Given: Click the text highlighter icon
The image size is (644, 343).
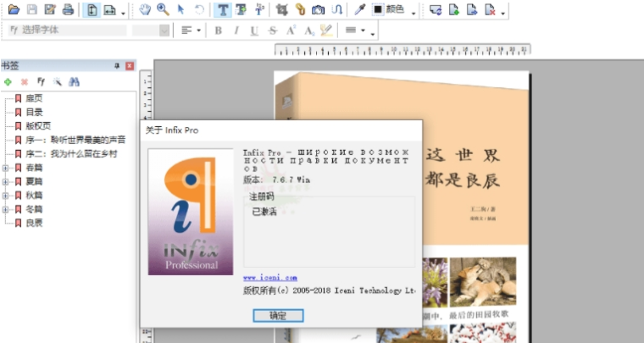Looking at the screenshot, I should [326, 30].
